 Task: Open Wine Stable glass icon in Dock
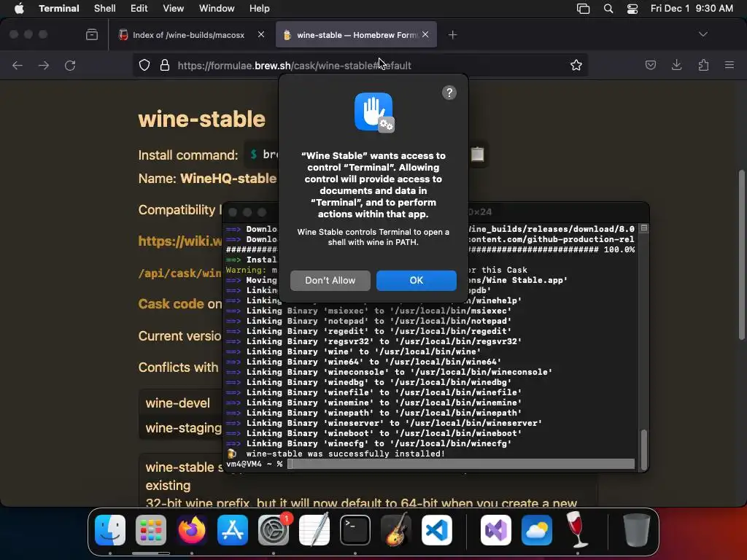(578, 529)
